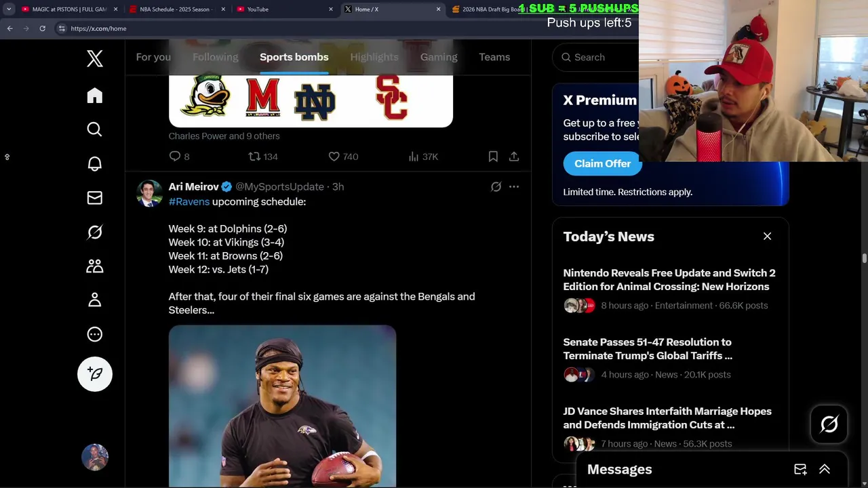868x488 pixels.
Task: Switch to For you tab
Action: (x=153, y=57)
